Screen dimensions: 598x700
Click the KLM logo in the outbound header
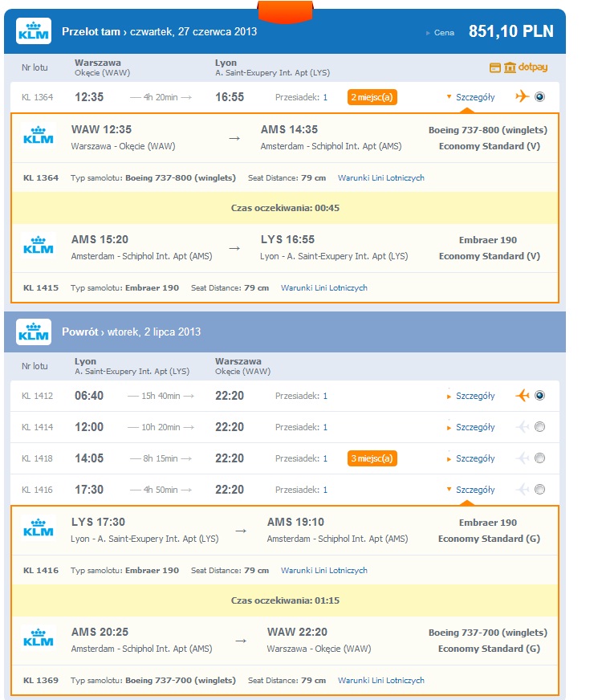pos(34,31)
